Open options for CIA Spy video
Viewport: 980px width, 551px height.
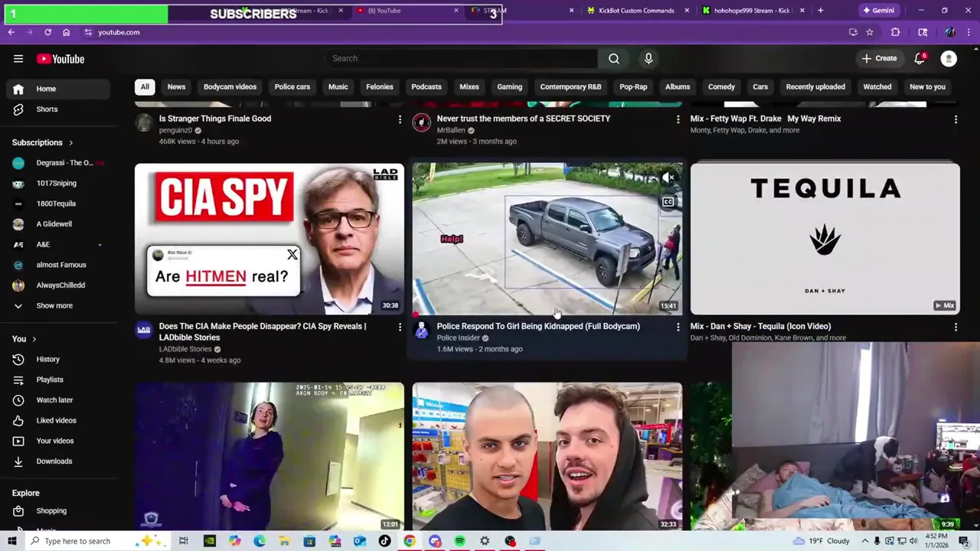(x=400, y=327)
